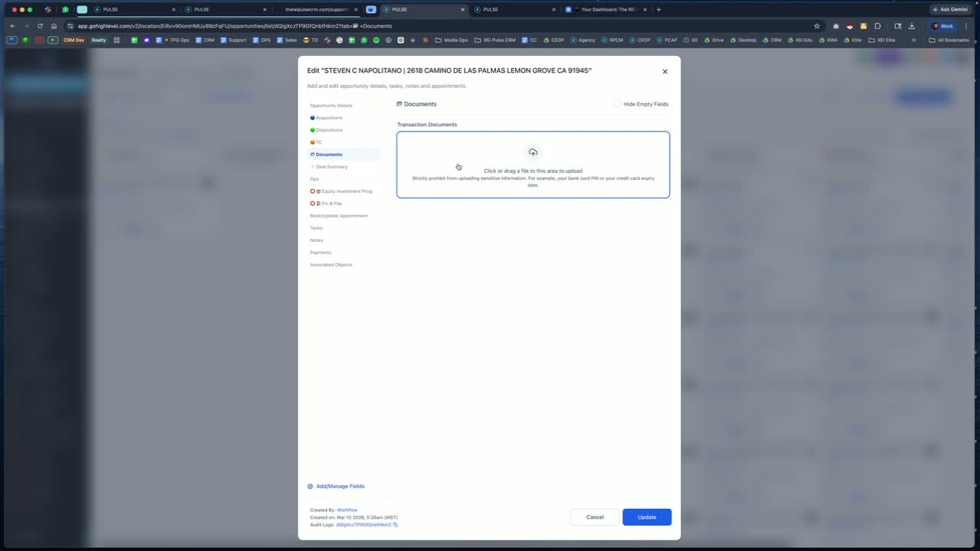Viewport: 980px width, 551px height.
Task: Open the REI Pulse CRM bookmark folder
Action: (x=495, y=40)
